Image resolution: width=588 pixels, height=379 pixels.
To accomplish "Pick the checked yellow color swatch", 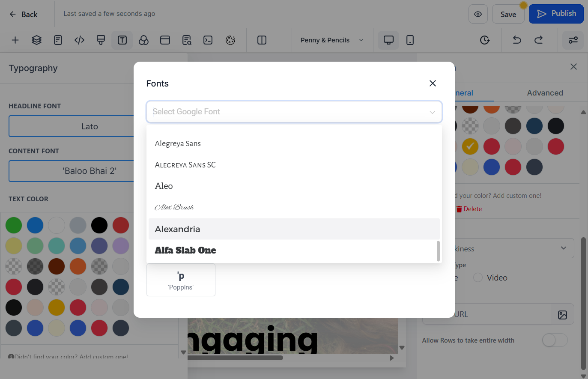I will 470,146.
